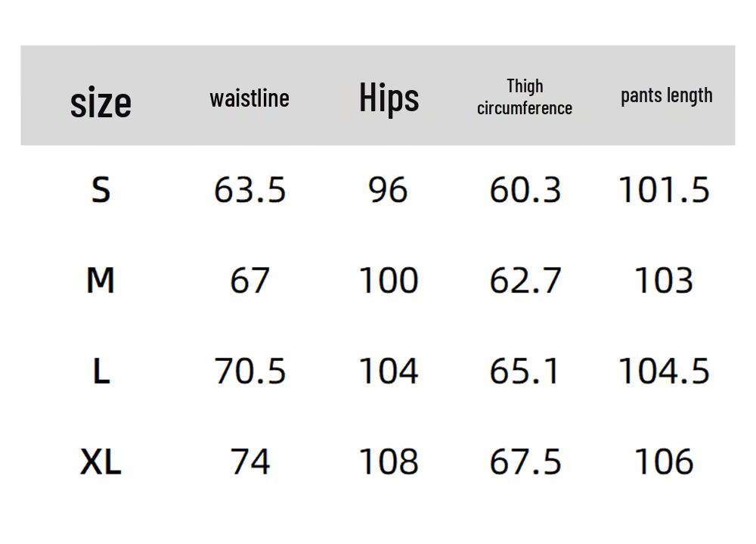Click waistline value 63.5
This screenshot has width=756, height=544.
pyautogui.click(x=249, y=190)
